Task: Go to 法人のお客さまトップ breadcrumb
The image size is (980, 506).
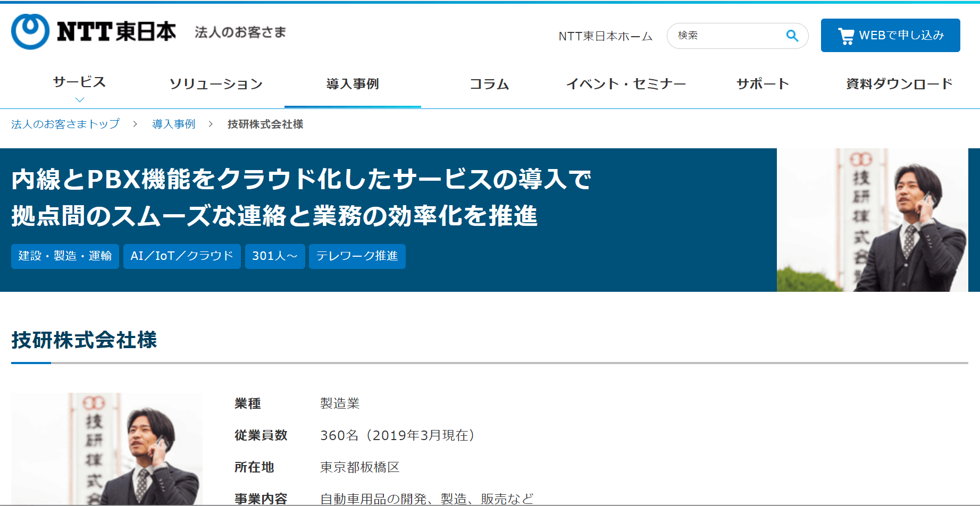Action: tap(65, 124)
